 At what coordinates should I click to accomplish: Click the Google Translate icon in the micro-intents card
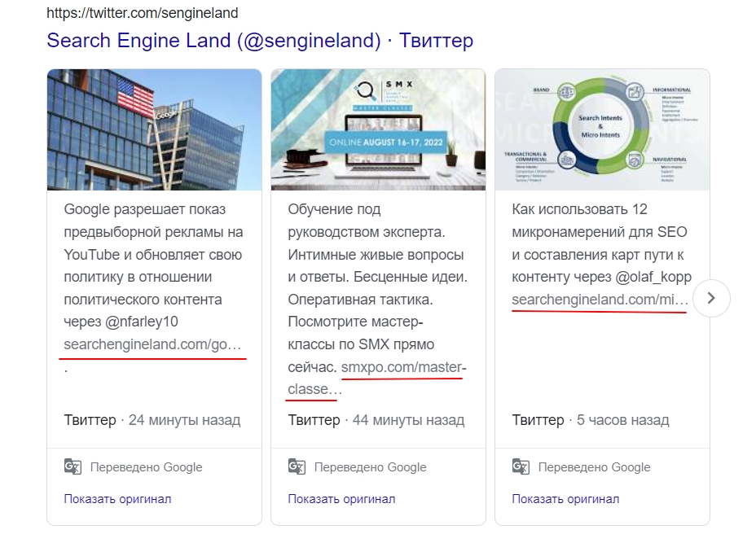coord(521,466)
